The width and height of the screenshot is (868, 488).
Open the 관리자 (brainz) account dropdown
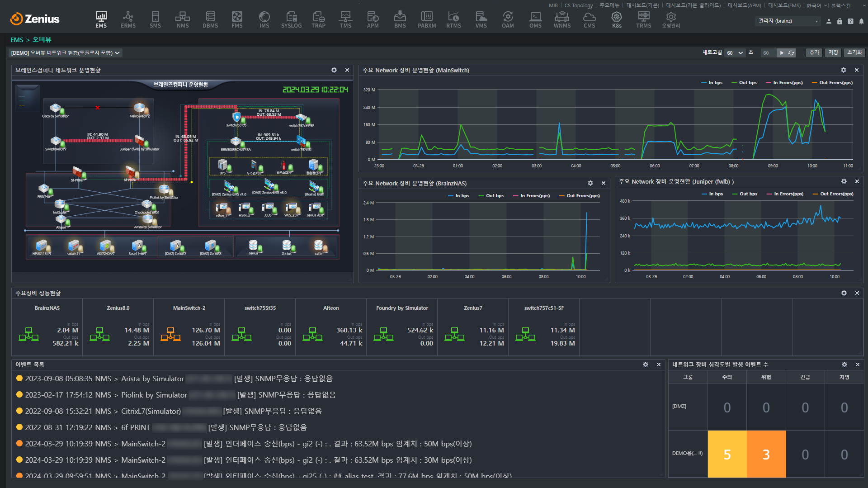[788, 21]
